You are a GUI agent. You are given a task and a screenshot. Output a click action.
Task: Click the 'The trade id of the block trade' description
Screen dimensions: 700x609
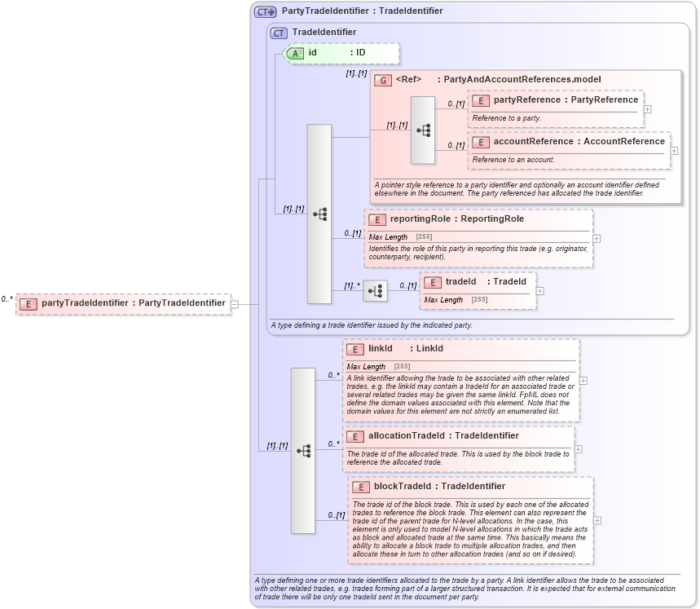click(470, 529)
